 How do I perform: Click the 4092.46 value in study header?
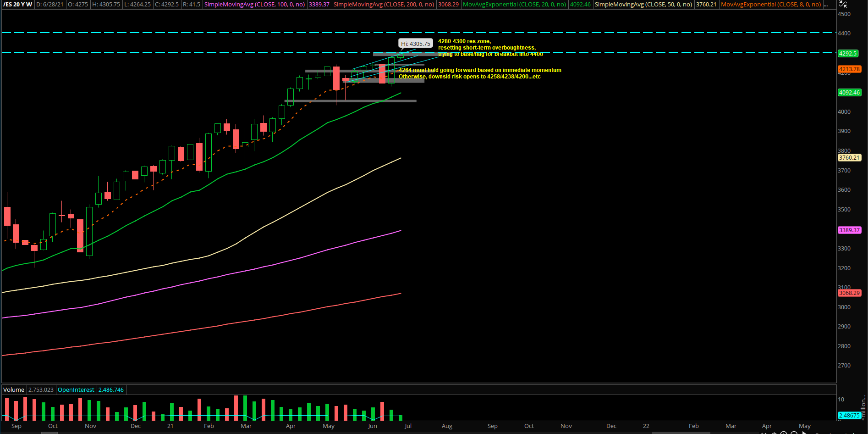pos(580,4)
